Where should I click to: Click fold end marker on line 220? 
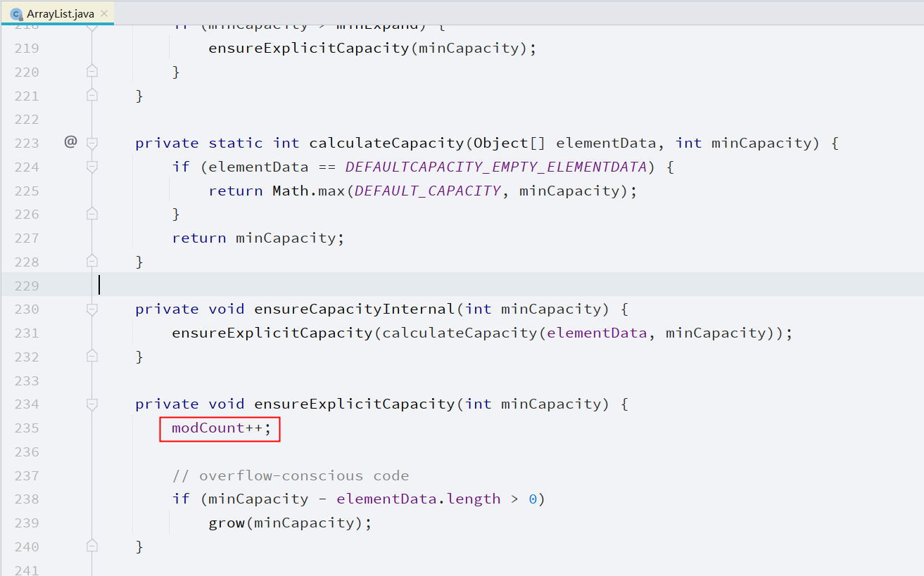click(91, 72)
